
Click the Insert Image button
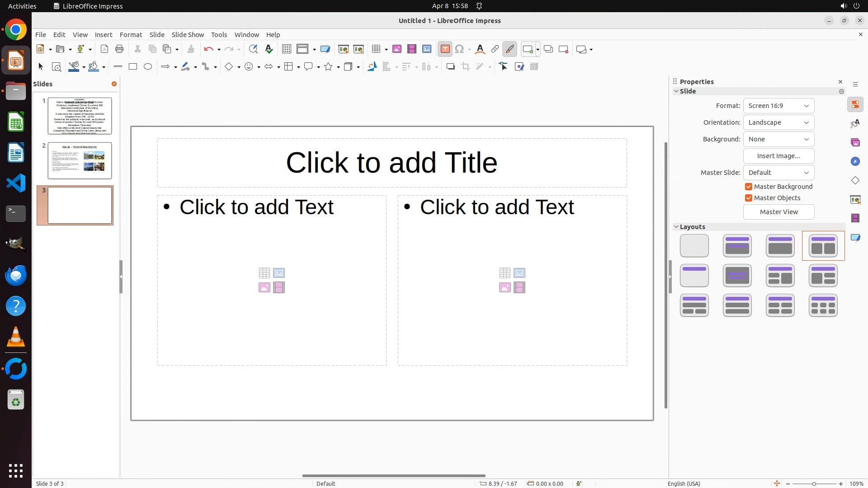(778, 156)
